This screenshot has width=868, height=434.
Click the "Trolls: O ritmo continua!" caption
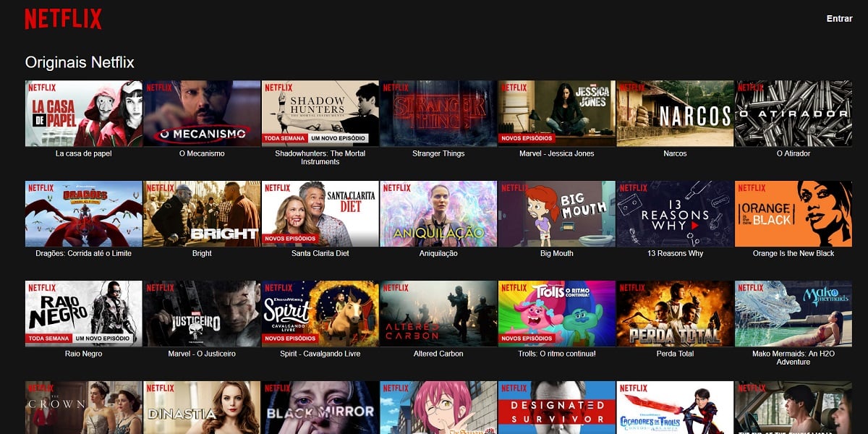pyautogui.click(x=557, y=354)
